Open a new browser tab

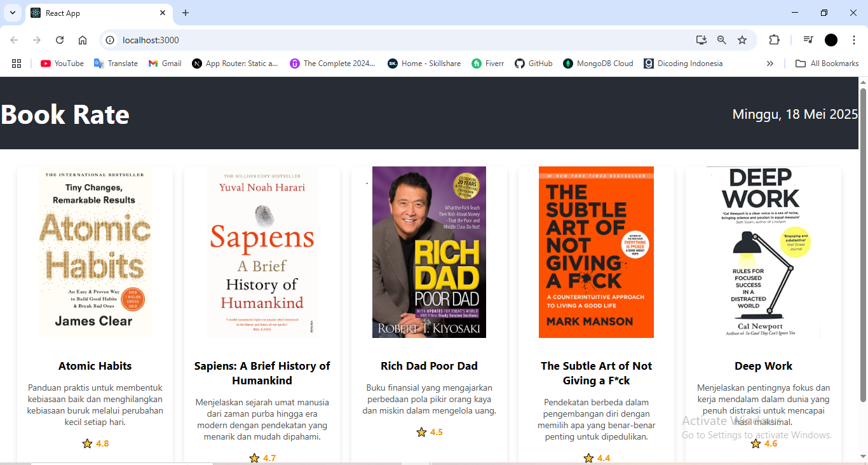pos(186,13)
